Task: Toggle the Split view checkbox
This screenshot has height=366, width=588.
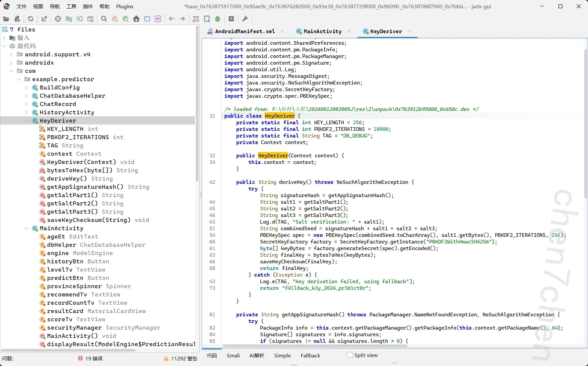Action: point(350,355)
